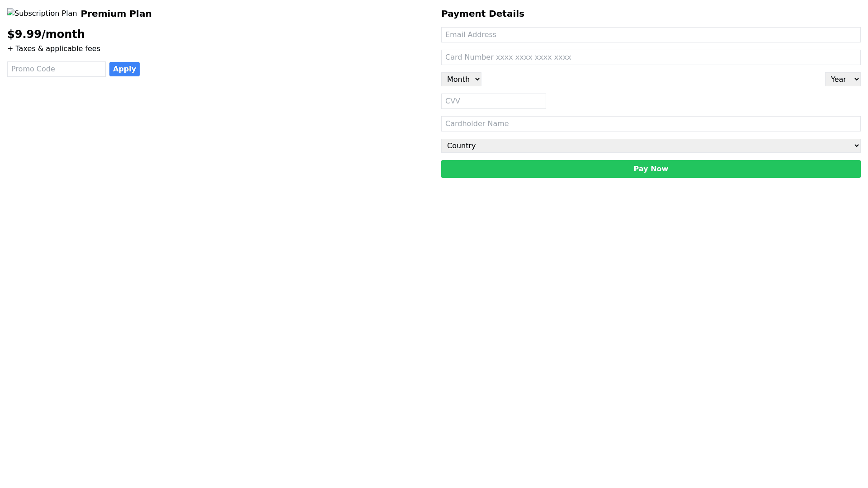Click the $9.99/month price text
Image resolution: width=868 pixels, height=488 pixels.
(46, 34)
